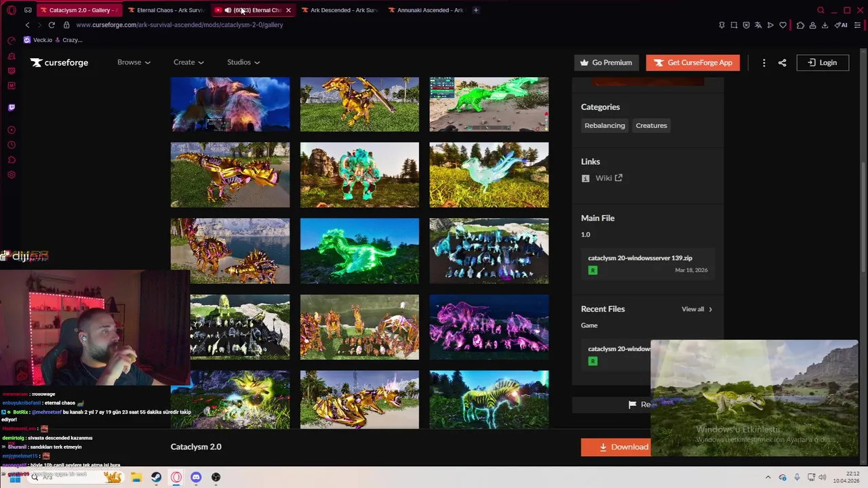
Task: Open Discord from the taskbar
Action: tap(196, 477)
